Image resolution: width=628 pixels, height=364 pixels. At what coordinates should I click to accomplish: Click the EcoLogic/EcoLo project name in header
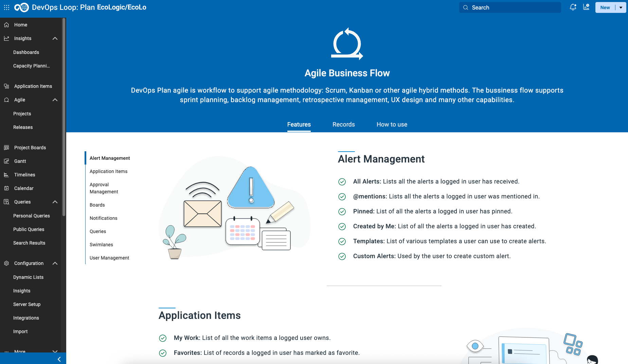(x=122, y=7)
